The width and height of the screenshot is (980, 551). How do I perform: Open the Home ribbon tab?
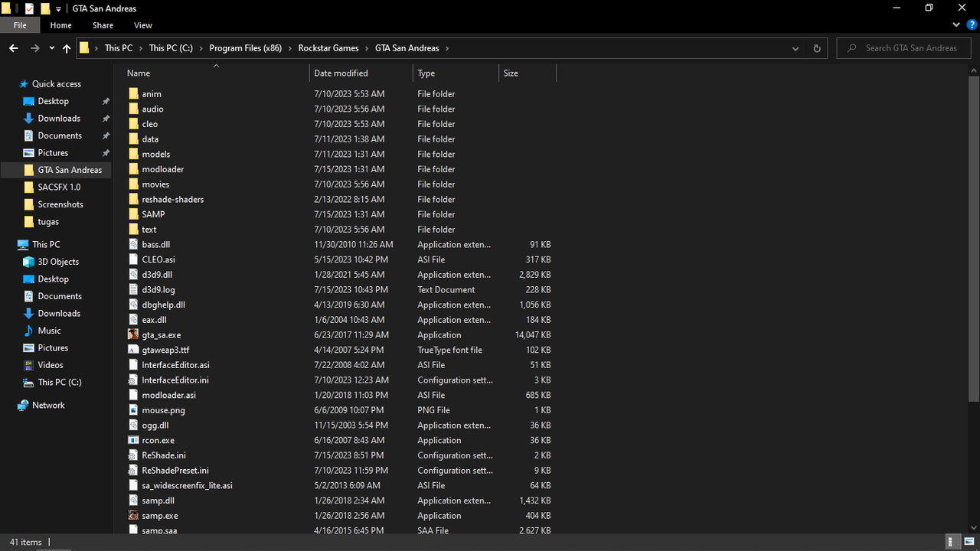coord(61,25)
